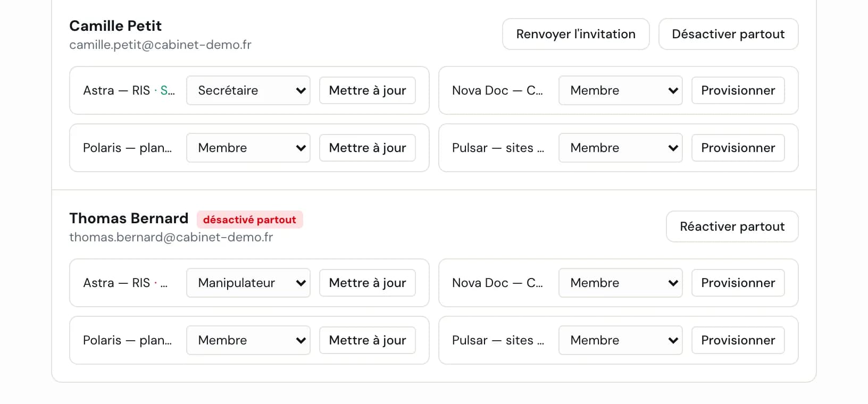Click the name Camille Petit
The height and width of the screenshot is (404, 868).
(115, 26)
